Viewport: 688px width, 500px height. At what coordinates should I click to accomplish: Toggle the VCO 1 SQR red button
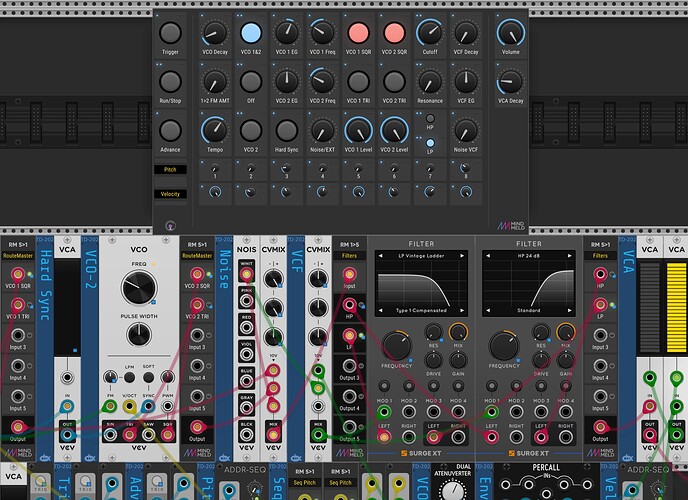[x=358, y=33]
